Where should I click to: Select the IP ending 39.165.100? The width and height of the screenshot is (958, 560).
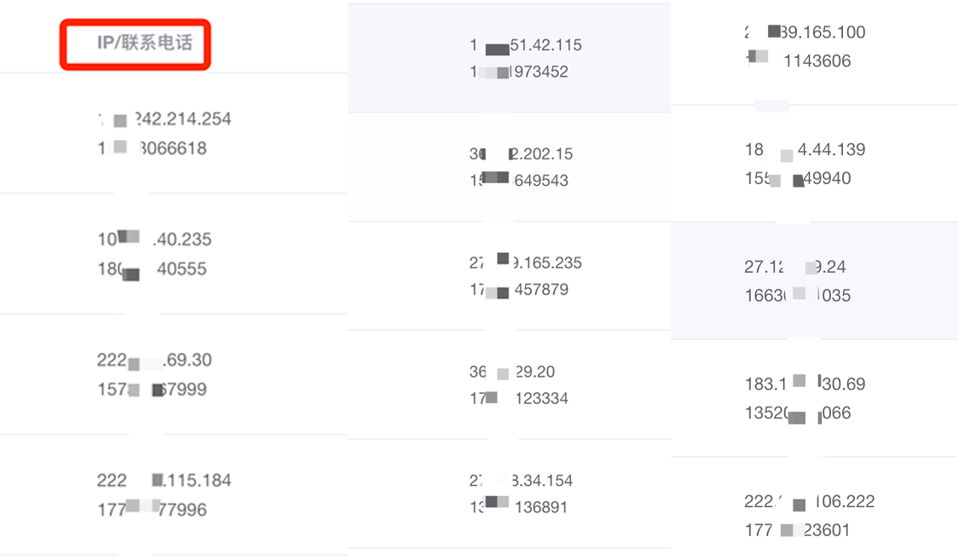[x=805, y=32]
